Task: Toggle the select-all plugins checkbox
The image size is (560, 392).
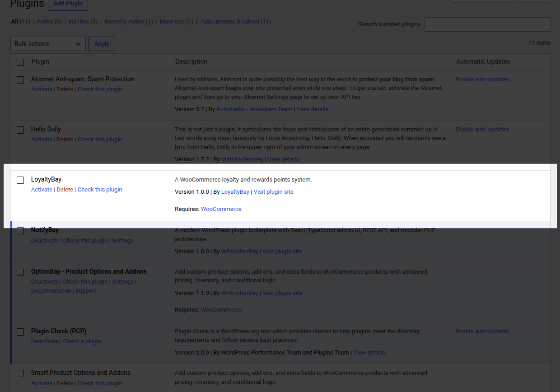Action: tap(20, 62)
